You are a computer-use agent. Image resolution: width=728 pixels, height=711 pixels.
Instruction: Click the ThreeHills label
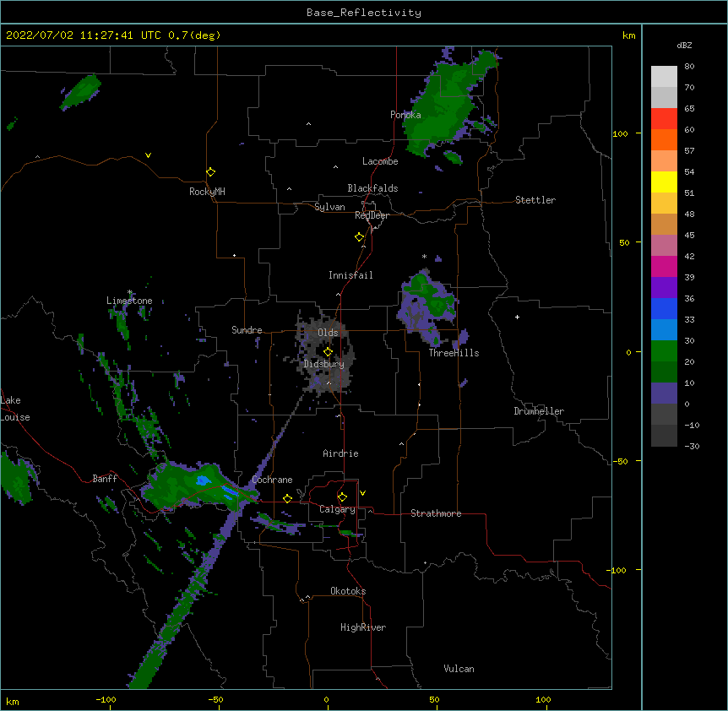pos(454,353)
